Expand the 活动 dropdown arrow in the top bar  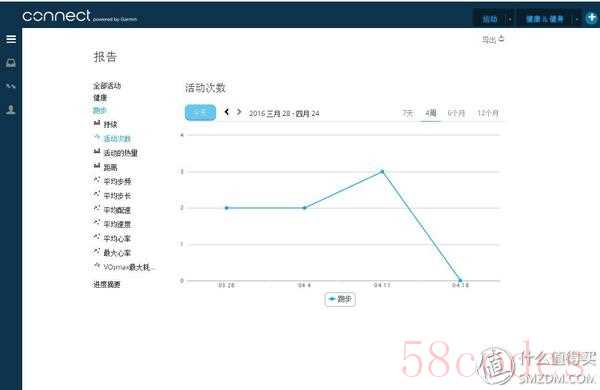pyautogui.click(x=510, y=19)
